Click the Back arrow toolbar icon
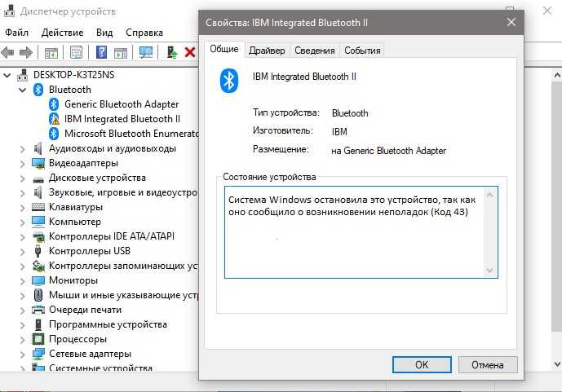Viewport: 562px width, 392px height. 7,53
